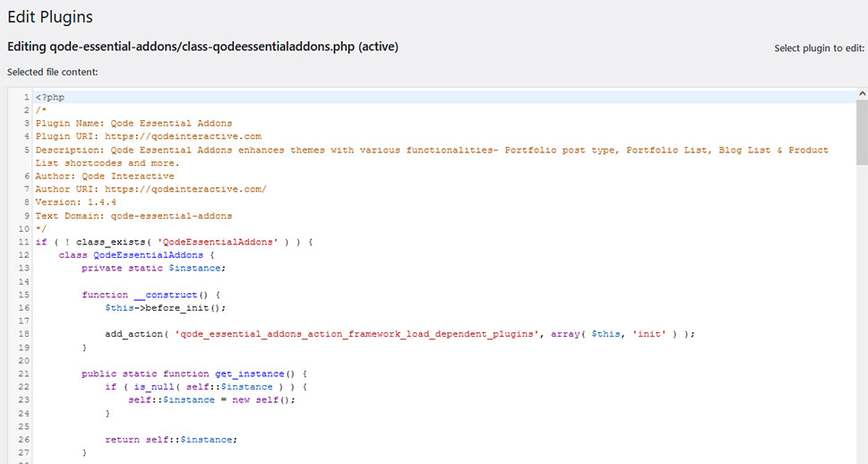Click Author URI line 7 text

click(x=151, y=189)
